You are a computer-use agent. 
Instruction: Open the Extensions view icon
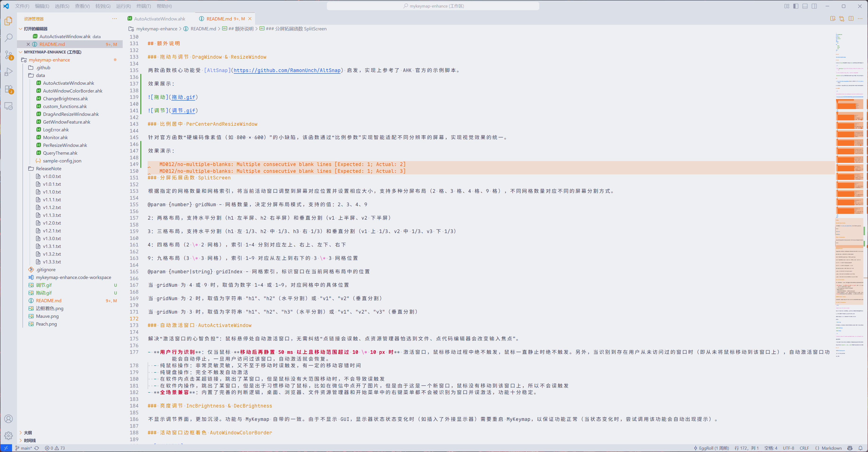pos(8,89)
